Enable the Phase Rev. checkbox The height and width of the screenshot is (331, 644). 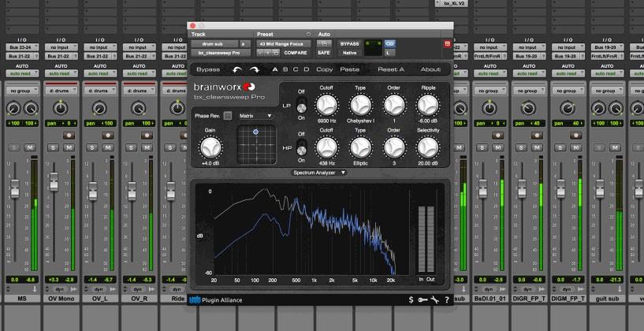[227, 116]
